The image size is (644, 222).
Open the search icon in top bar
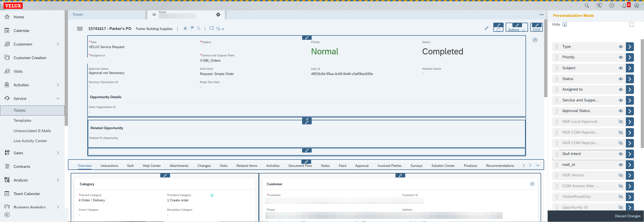587,6
